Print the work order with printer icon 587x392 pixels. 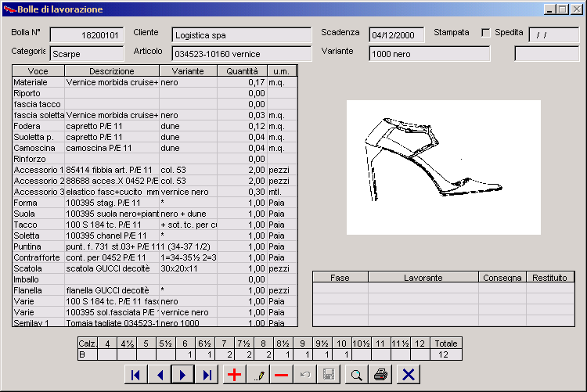point(380,375)
